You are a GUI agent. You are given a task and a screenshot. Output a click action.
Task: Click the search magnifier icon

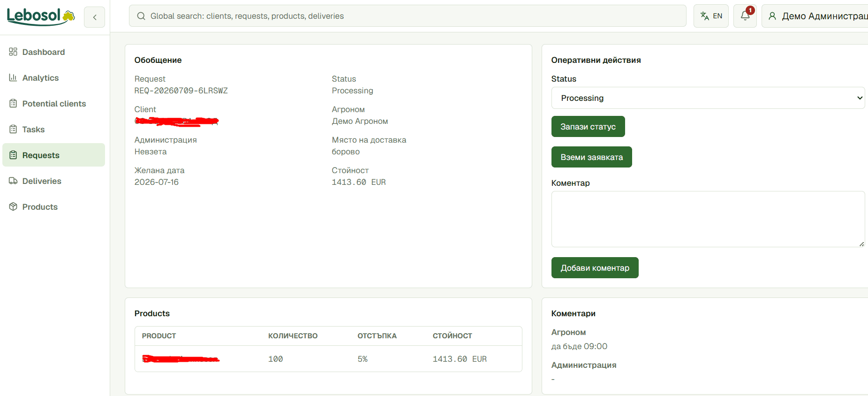click(141, 16)
